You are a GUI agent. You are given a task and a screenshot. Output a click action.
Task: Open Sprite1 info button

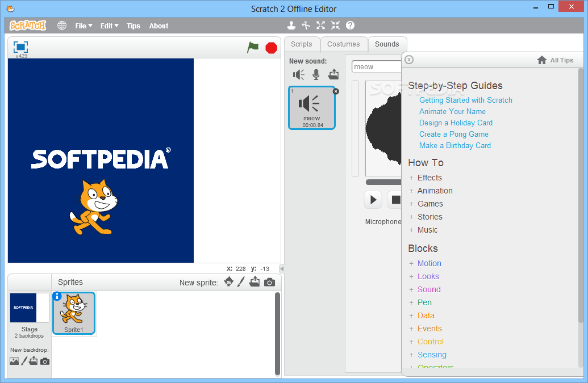57,296
